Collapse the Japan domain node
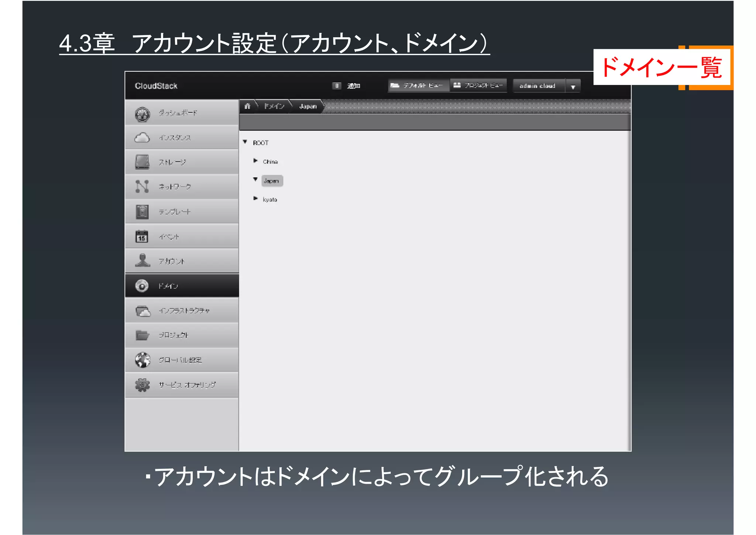 (x=255, y=180)
